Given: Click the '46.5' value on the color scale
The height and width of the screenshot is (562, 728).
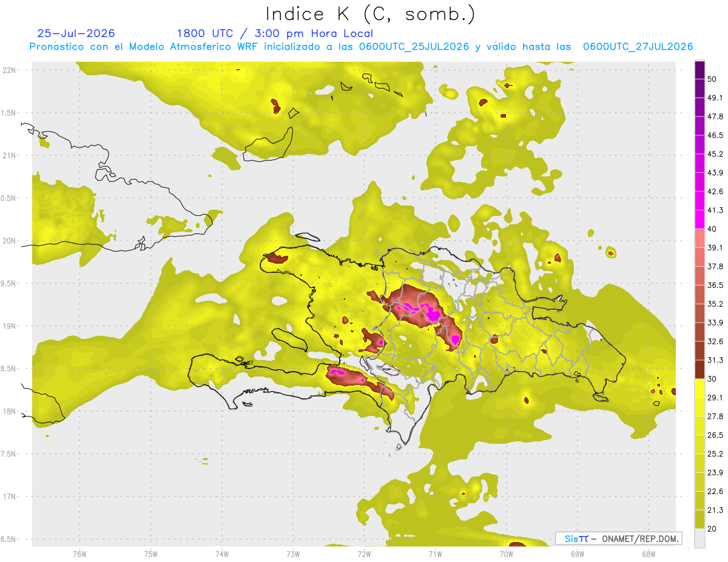Looking at the screenshot, I should 716,135.
